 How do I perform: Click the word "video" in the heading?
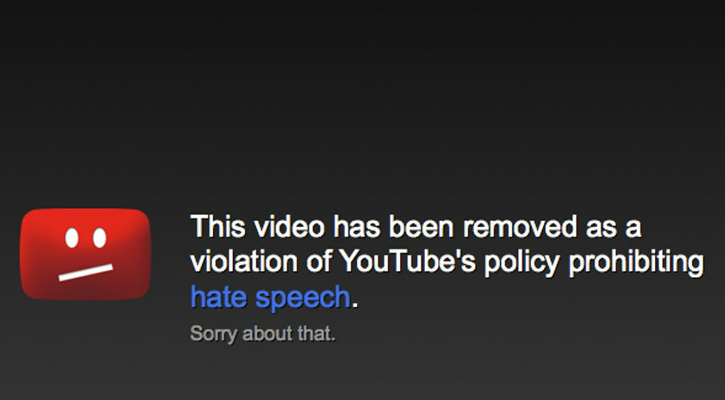tap(289, 227)
